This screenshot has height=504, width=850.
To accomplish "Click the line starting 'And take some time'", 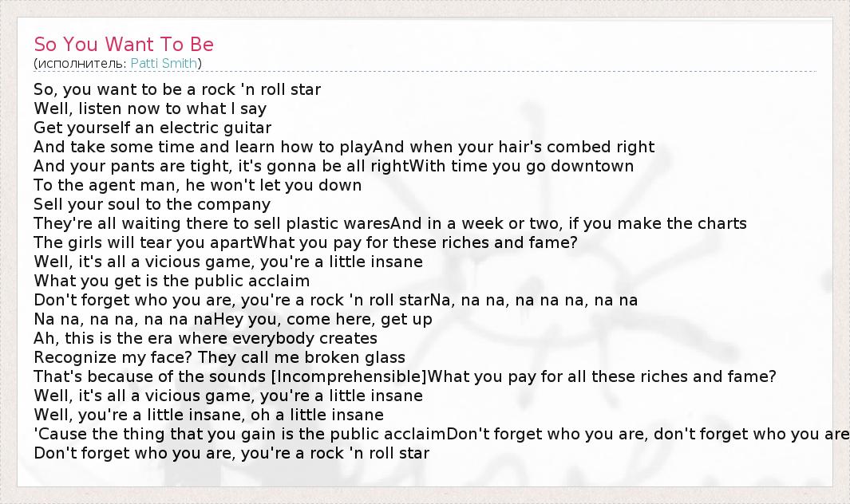I will pyautogui.click(x=344, y=147).
